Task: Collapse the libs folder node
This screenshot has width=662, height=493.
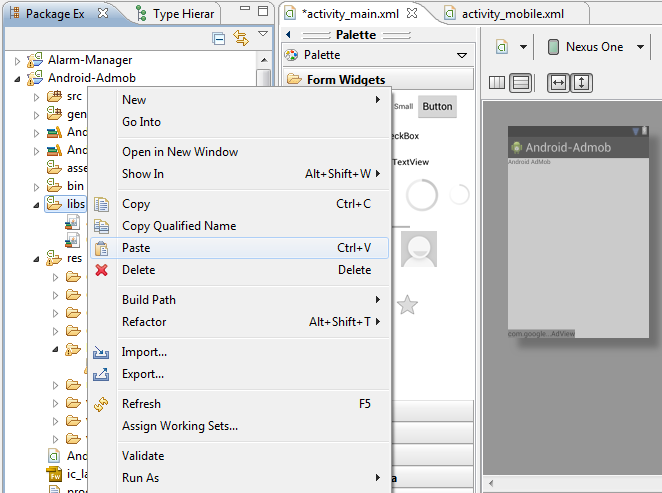Action: pyautogui.click(x=36, y=205)
